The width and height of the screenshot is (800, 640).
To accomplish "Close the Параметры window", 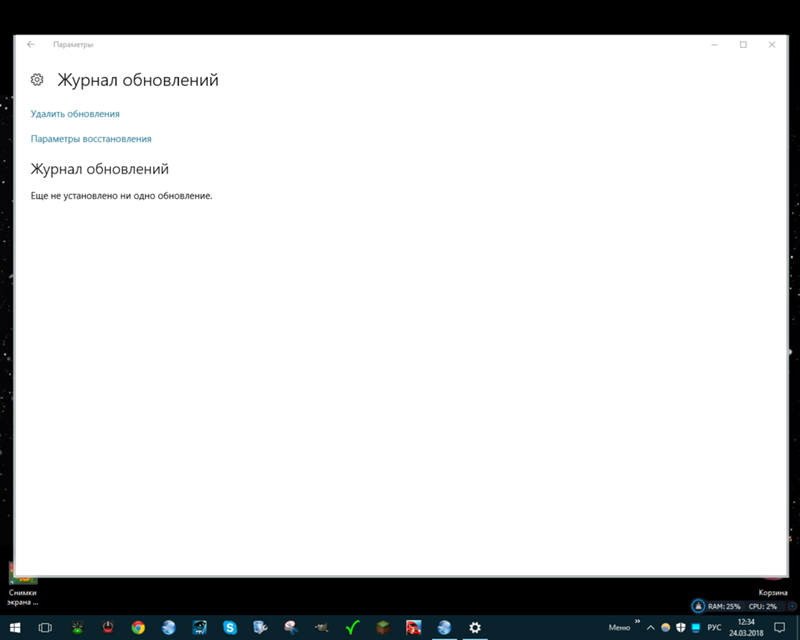I will tap(772, 44).
